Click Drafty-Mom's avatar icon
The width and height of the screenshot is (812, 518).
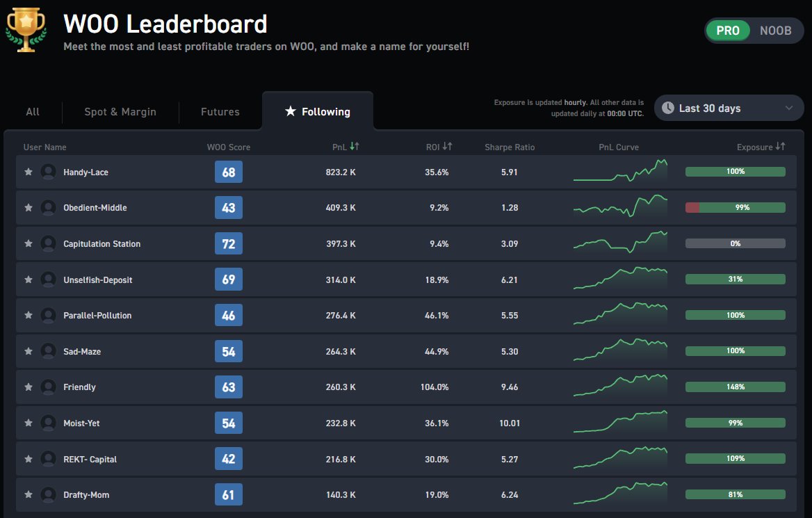tap(48, 494)
